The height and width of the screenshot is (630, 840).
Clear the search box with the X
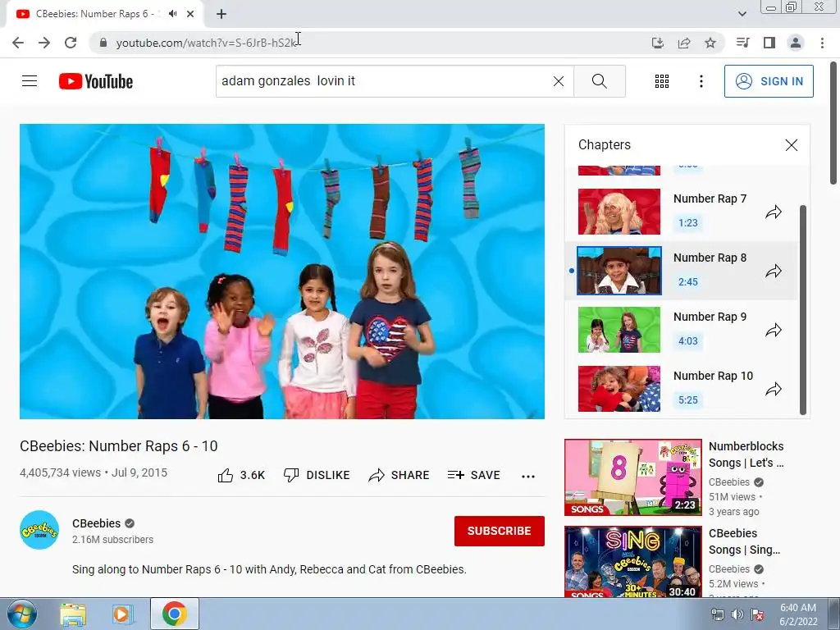558,81
